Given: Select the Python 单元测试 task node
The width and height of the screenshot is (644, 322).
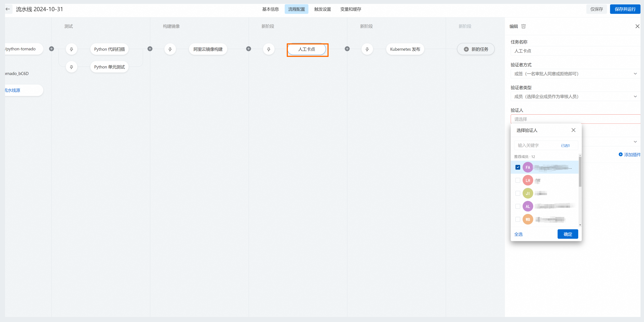Looking at the screenshot, I should (109, 67).
